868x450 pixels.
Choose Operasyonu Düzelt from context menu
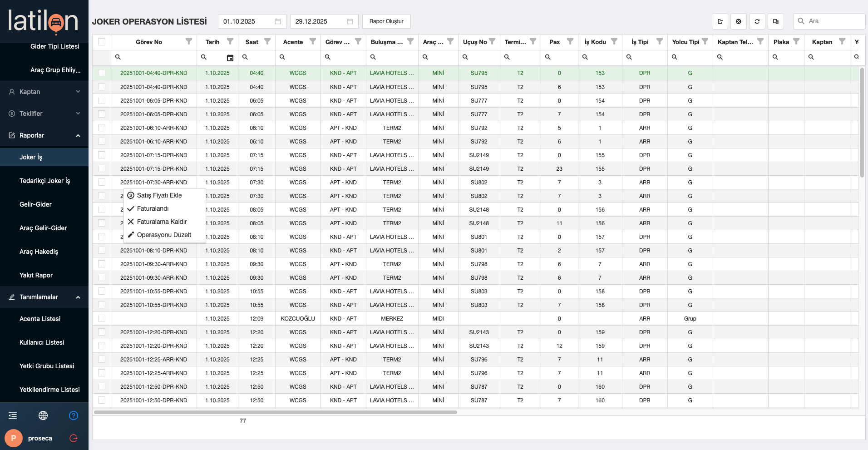point(164,235)
